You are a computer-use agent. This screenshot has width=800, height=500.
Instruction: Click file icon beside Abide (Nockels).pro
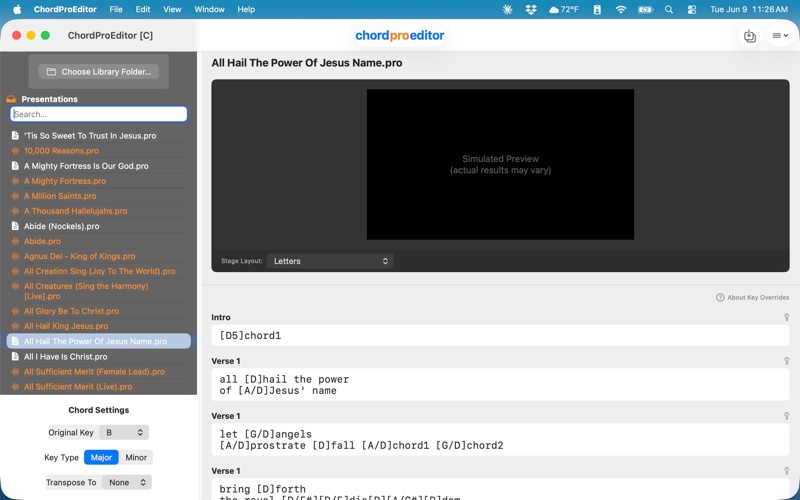pyautogui.click(x=15, y=226)
